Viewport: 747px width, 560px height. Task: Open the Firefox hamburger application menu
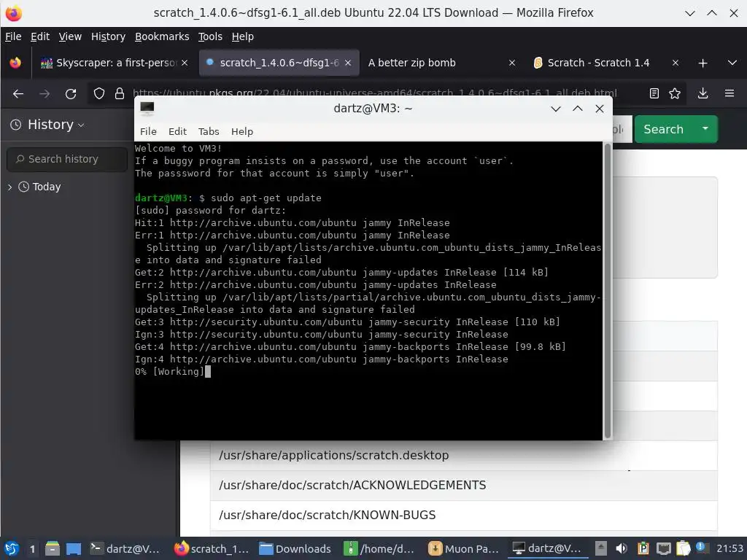[729, 93]
